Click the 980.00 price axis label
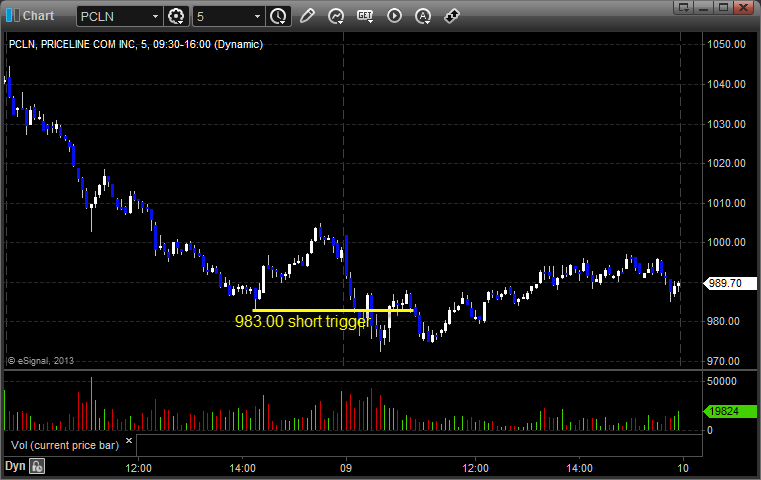The height and width of the screenshot is (480, 761). [x=723, y=321]
